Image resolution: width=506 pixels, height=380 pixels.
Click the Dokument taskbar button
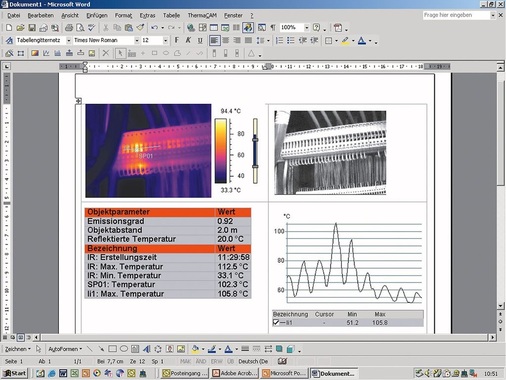tap(335, 373)
